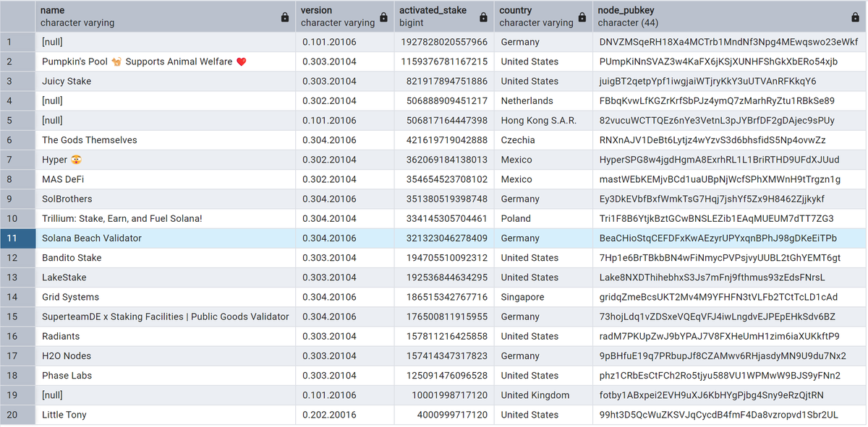Select the name column header
Image resolution: width=868 pixels, height=427 pixels.
pyautogui.click(x=165, y=17)
